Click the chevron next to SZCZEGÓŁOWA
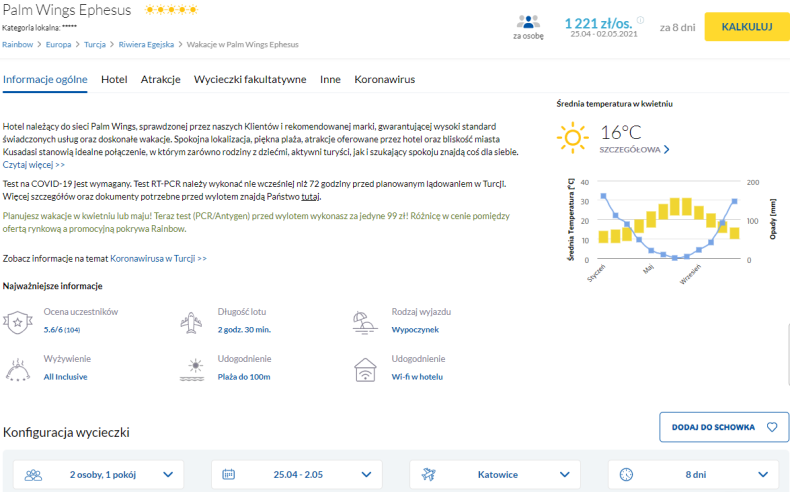Screen dimensions: 790x492 tap(667, 150)
